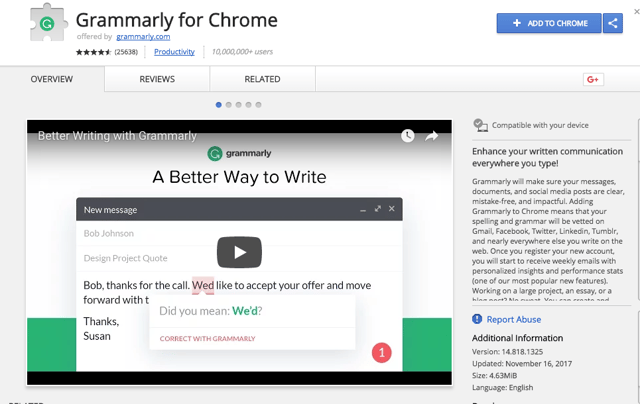Switch to the Reviews tab
The width and height of the screenshot is (640, 404).
tap(157, 79)
